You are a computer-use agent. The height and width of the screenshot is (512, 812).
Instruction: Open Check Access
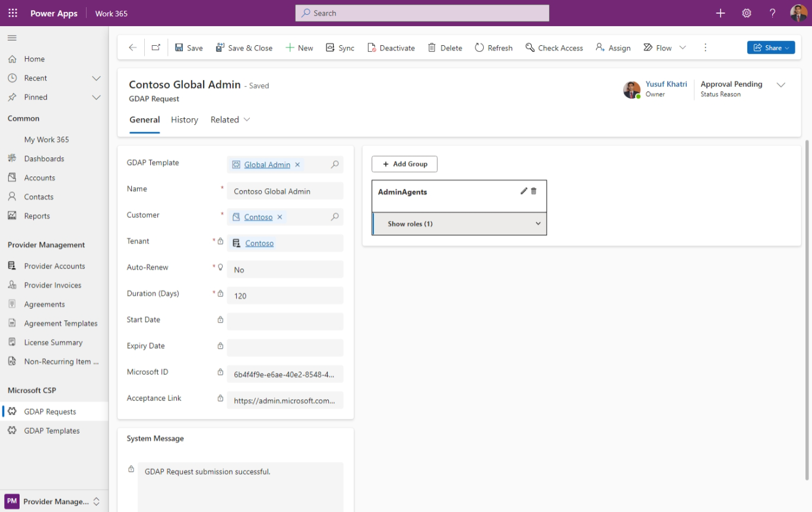[x=554, y=48]
